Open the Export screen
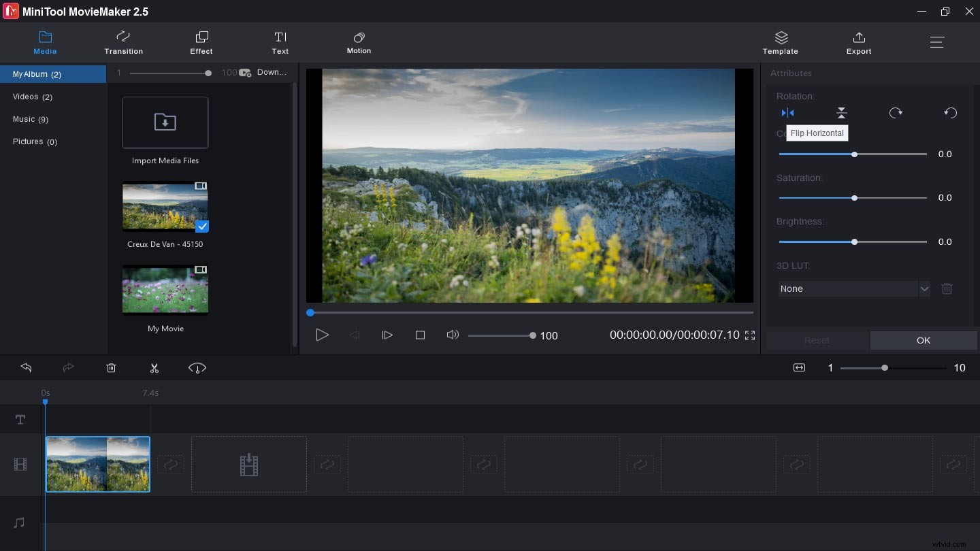980x551 pixels. (858, 42)
